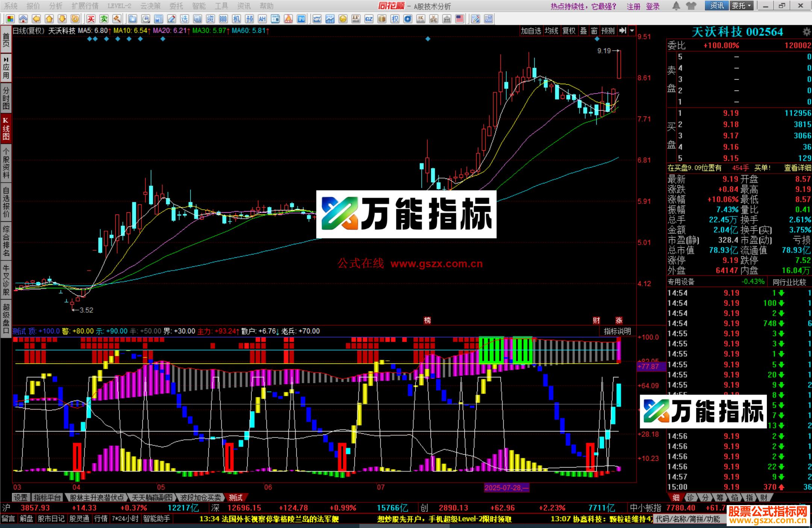Image resolution: width=812 pixels, height=528 pixels.
Task: Click the 2025-07-28 date marker
Action: [506, 488]
